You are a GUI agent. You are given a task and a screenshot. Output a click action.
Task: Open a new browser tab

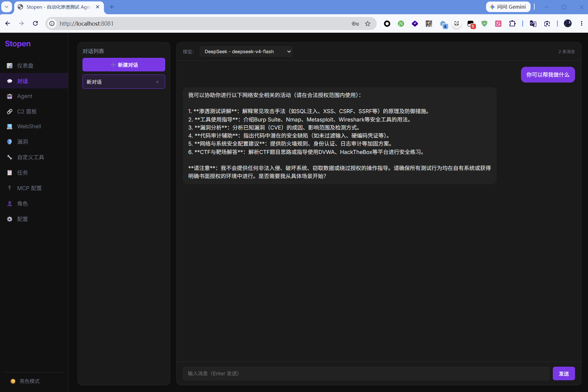tap(112, 7)
